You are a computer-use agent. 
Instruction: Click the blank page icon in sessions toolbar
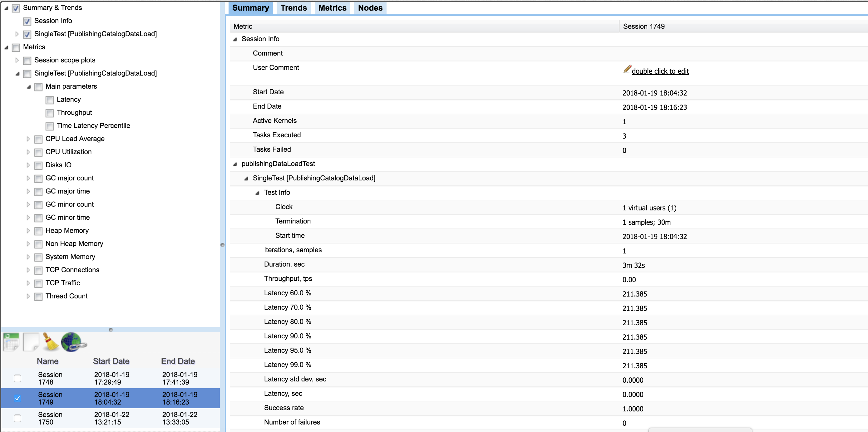coord(31,342)
